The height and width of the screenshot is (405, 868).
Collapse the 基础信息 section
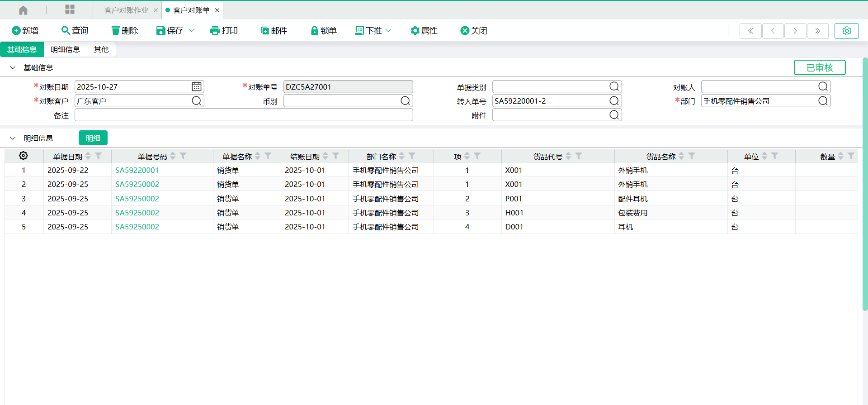click(x=13, y=68)
